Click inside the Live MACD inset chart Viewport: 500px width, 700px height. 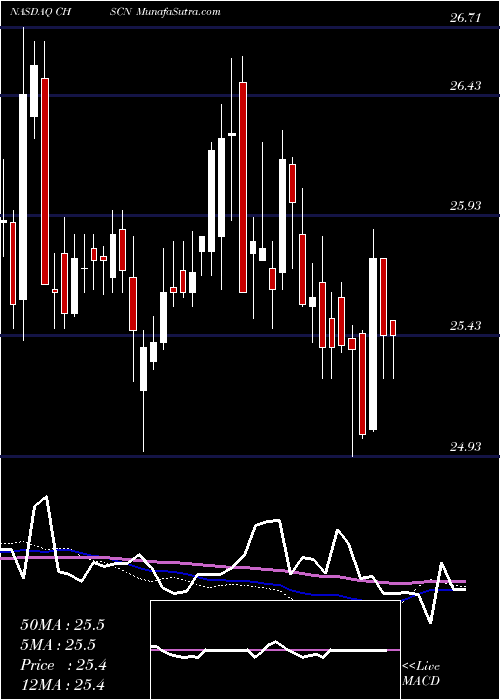pos(275,650)
